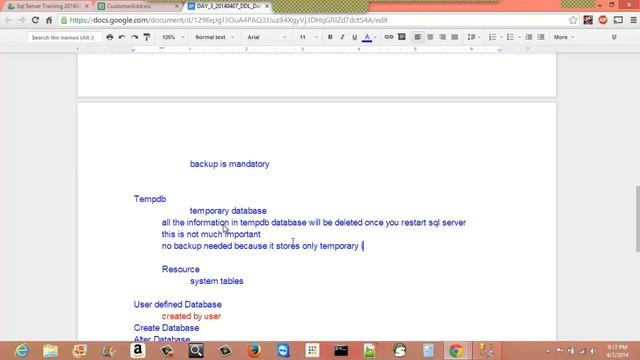Decrease the paragraph indent
The image size is (640, 360).
[529, 37]
